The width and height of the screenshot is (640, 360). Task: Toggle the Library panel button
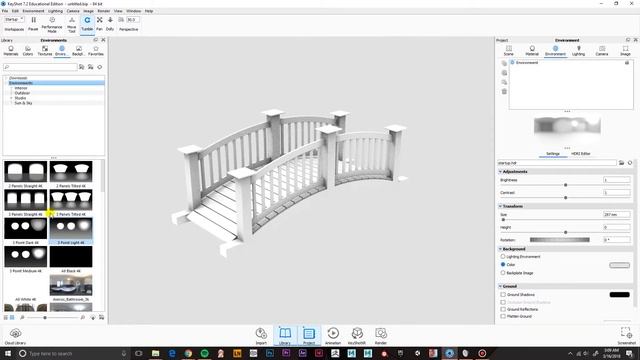coord(285,336)
